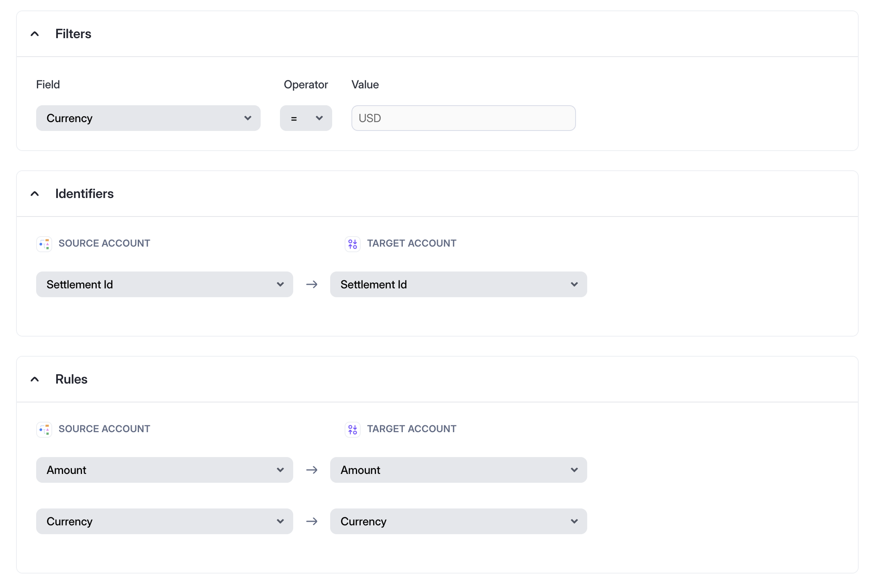Click the arrow between the Amount mappings
878x588 pixels.
(x=312, y=470)
